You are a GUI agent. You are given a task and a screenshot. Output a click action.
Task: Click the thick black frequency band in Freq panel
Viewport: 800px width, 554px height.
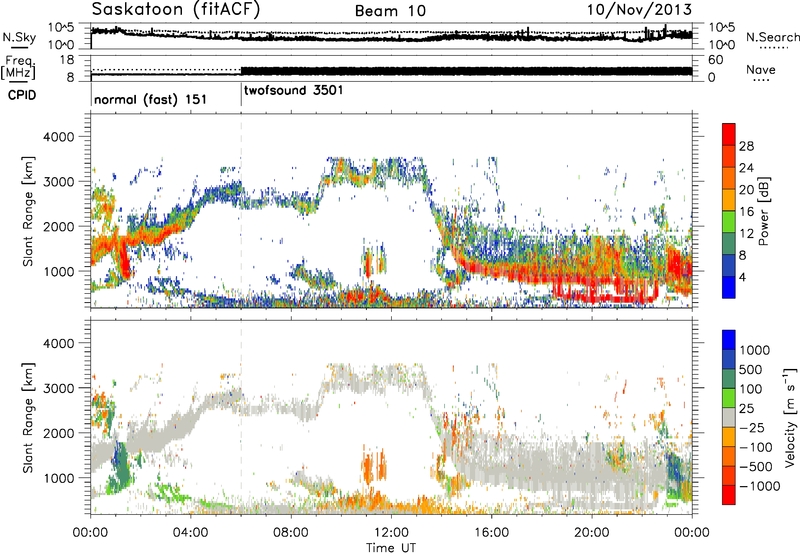click(466, 71)
